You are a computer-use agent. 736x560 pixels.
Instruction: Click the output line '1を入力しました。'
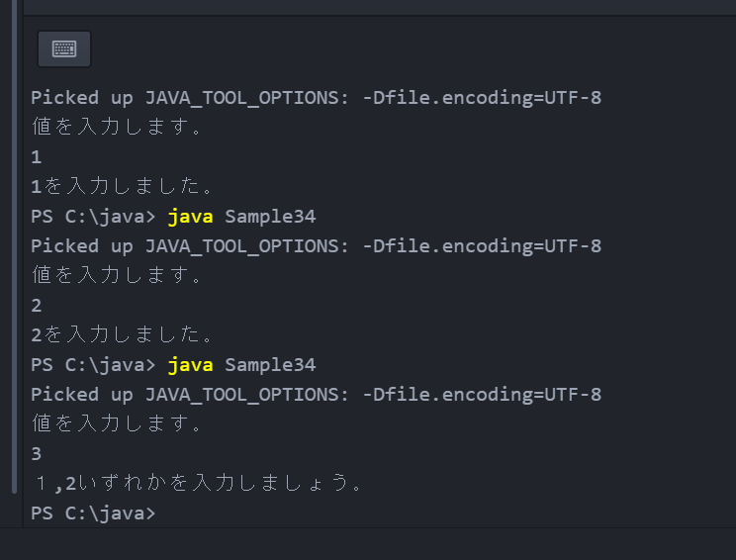[x=122, y=186]
